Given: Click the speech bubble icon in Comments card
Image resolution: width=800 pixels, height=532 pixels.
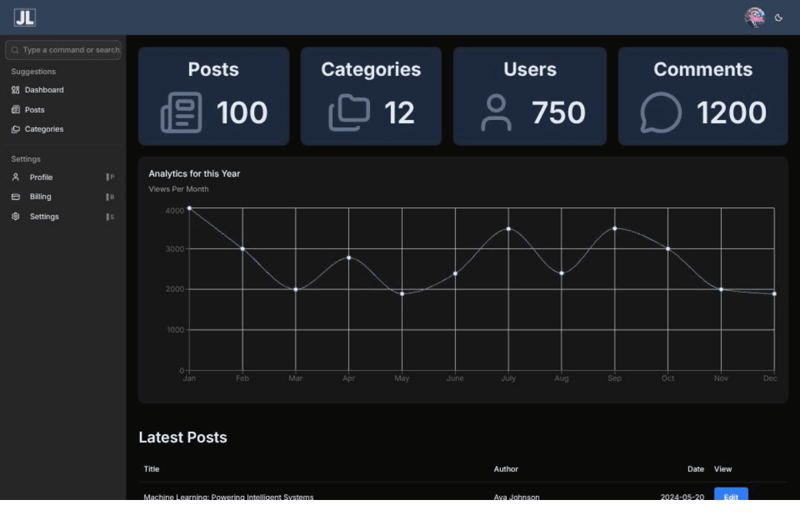Looking at the screenshot, I should tap(661, 113).
